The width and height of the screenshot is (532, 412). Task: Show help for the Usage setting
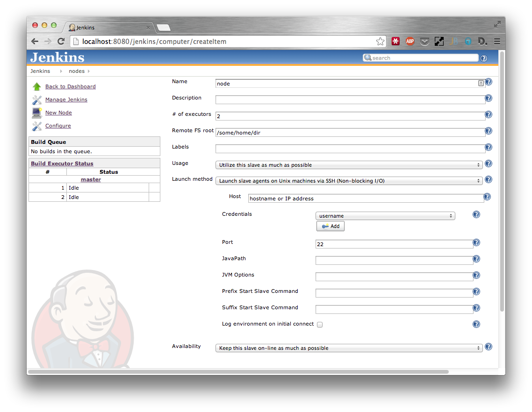pyautogui.click(x=489, y=163)
